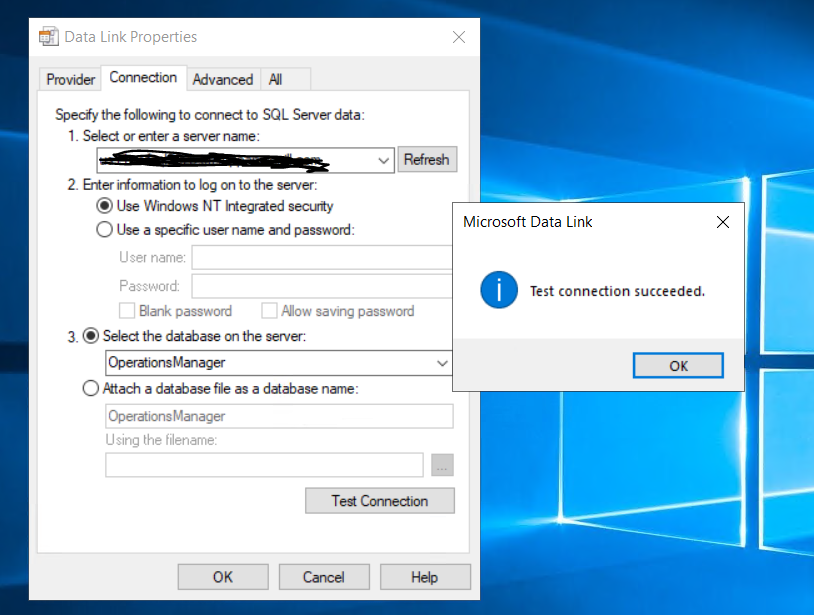Click the Cancel button
814x615 pixels.
point(324,577)
